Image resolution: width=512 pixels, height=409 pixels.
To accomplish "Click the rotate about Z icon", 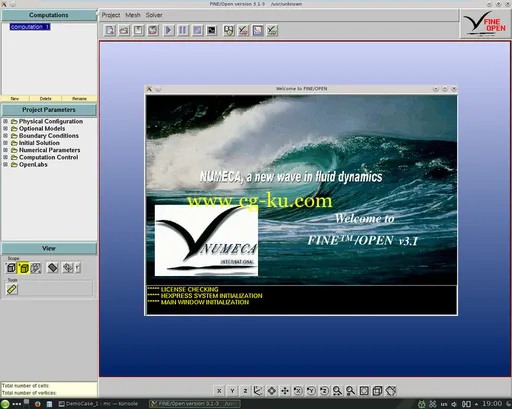I will point(324,391).
